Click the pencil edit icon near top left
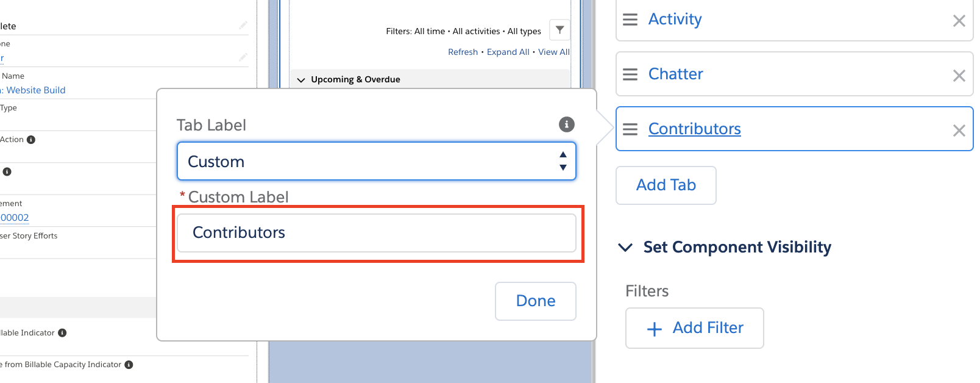The image size is (980, 383). (243, 25)
